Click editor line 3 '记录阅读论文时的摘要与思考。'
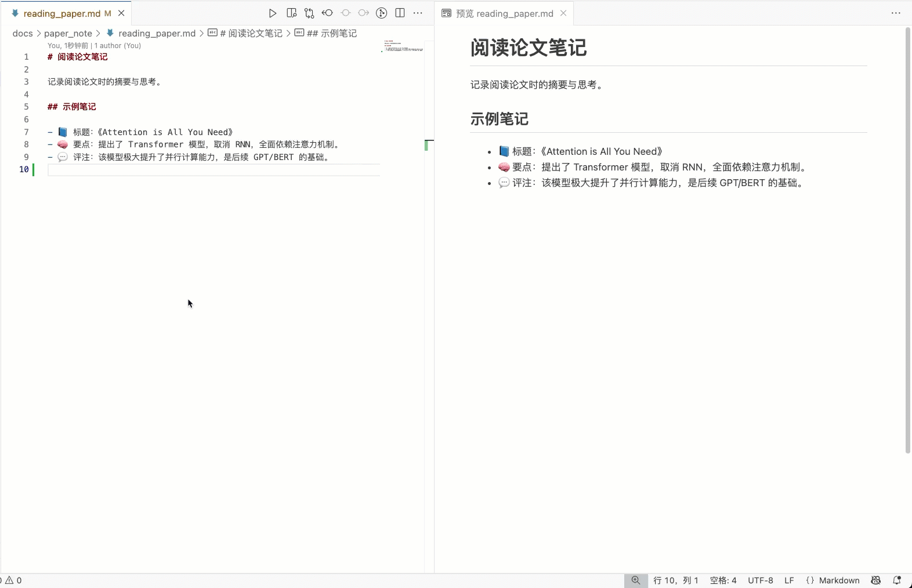This screenshot has height=588, width=912. 105,82
